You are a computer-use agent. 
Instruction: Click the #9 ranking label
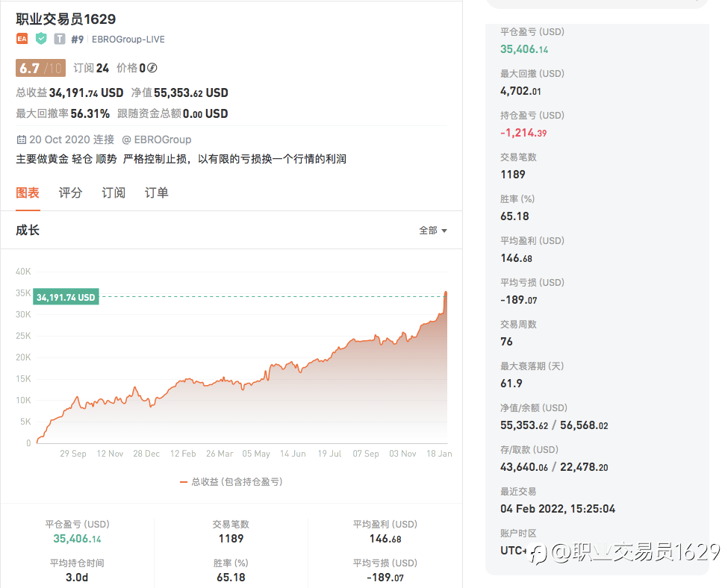click(x=77, y=40)
